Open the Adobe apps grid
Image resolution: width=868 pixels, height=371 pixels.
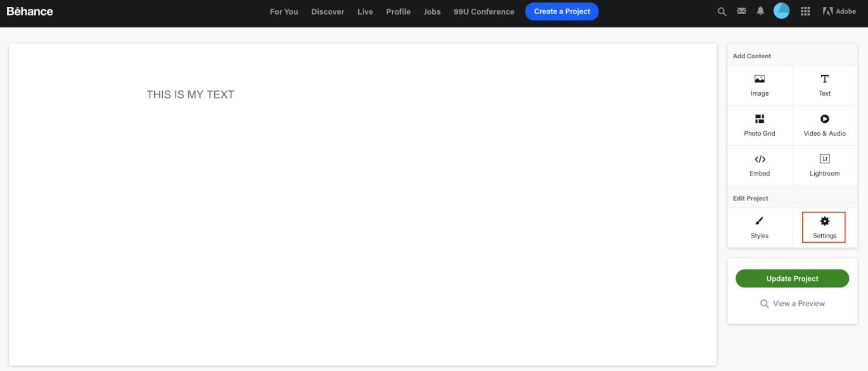(805, 11)
